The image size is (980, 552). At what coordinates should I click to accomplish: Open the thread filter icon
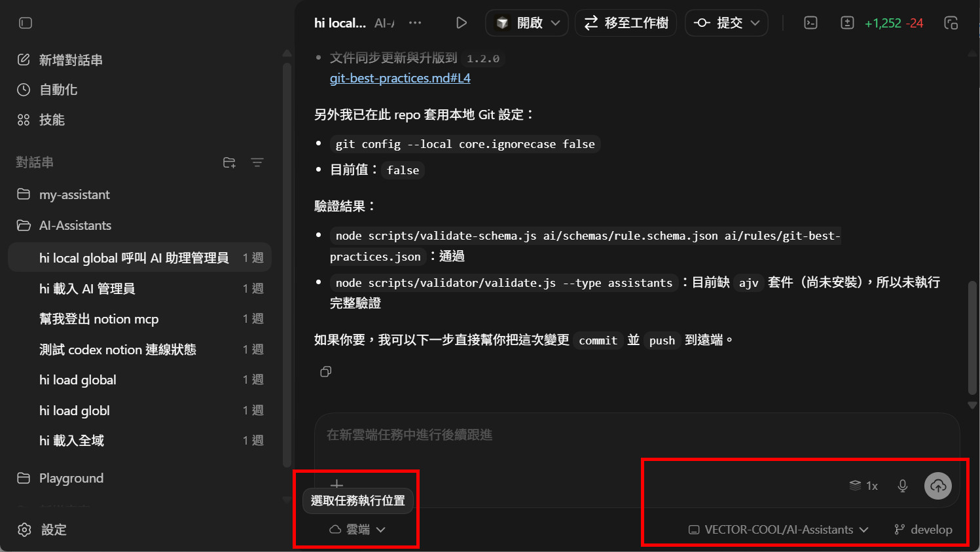click(x=257, y=162)
